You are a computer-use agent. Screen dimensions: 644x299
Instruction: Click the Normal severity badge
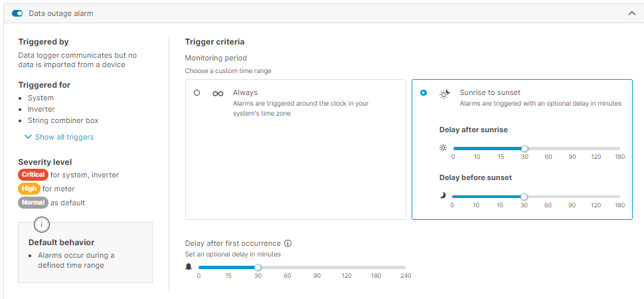point(33,203)
